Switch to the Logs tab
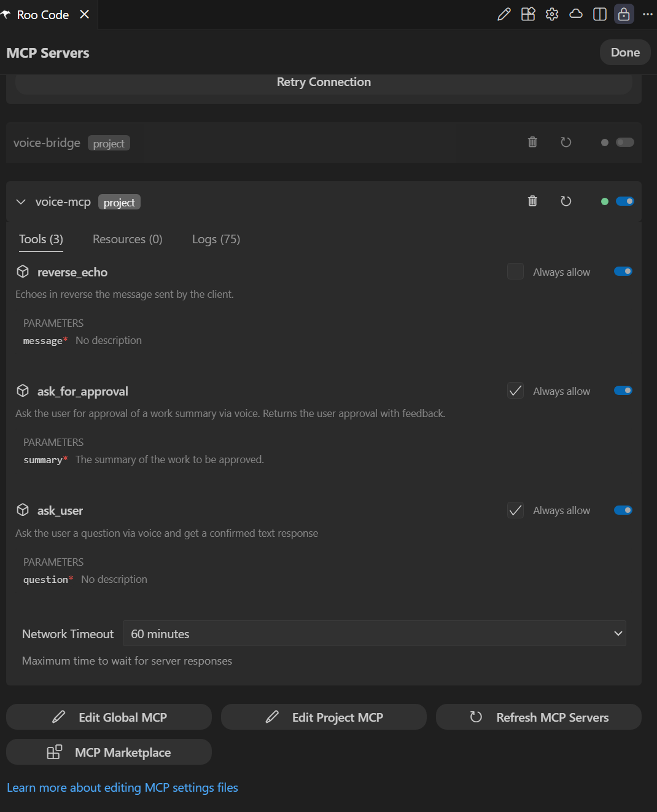 click(216, 239)
